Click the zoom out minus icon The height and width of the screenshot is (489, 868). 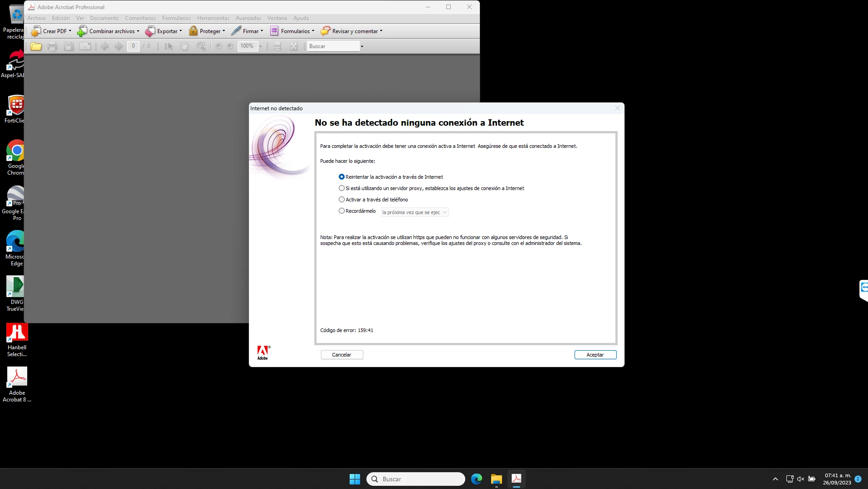tap(219, 46)
